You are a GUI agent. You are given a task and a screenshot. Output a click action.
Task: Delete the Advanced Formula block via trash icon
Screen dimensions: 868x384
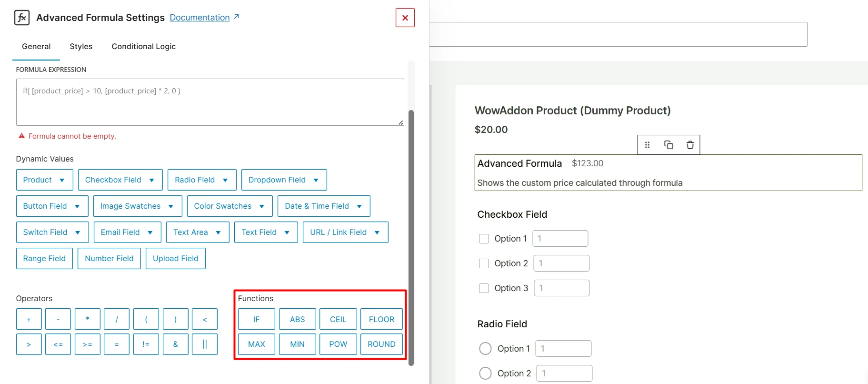(690, 145)
